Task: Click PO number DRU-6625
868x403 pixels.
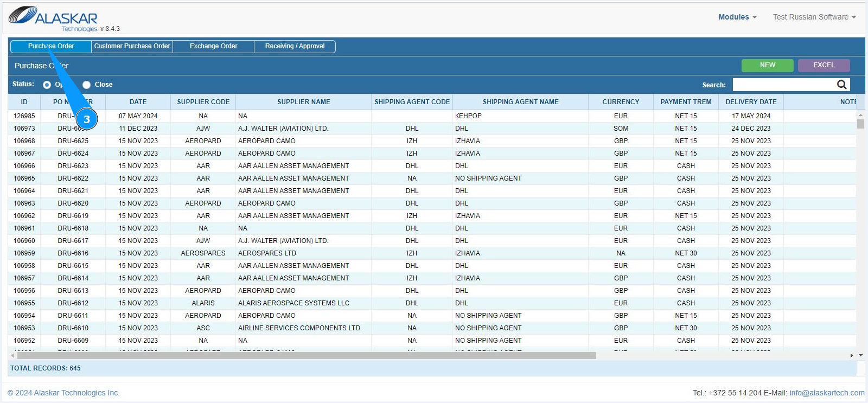Action: 73,141
